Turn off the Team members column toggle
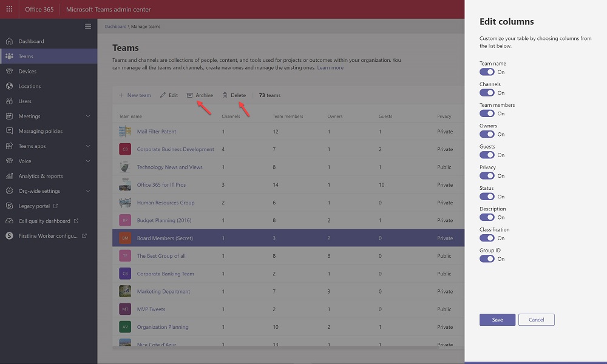607x364 pixels. click(487, 113)
